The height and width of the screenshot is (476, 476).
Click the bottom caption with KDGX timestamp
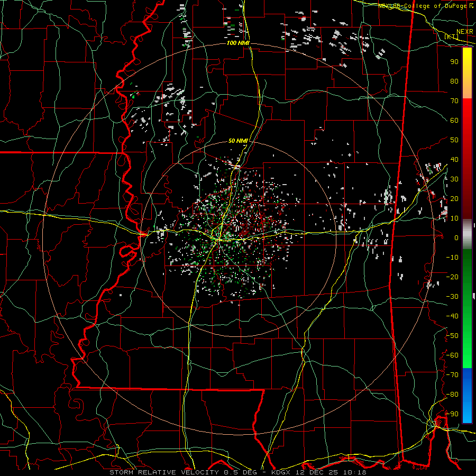238,472
